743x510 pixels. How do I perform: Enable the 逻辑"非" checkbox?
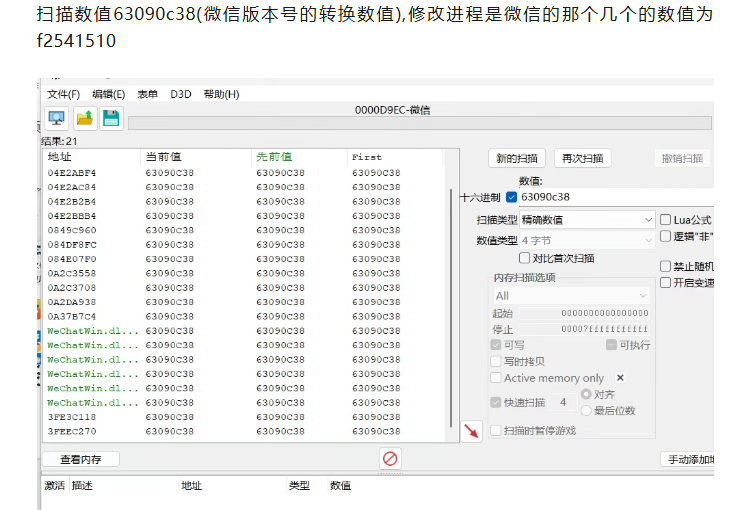coord(665,236)
